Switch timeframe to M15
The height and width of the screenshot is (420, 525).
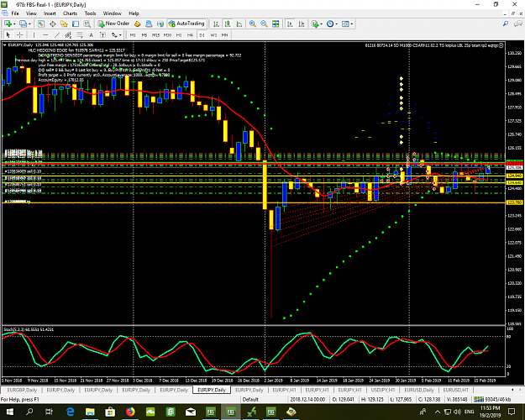pos(155,34)
